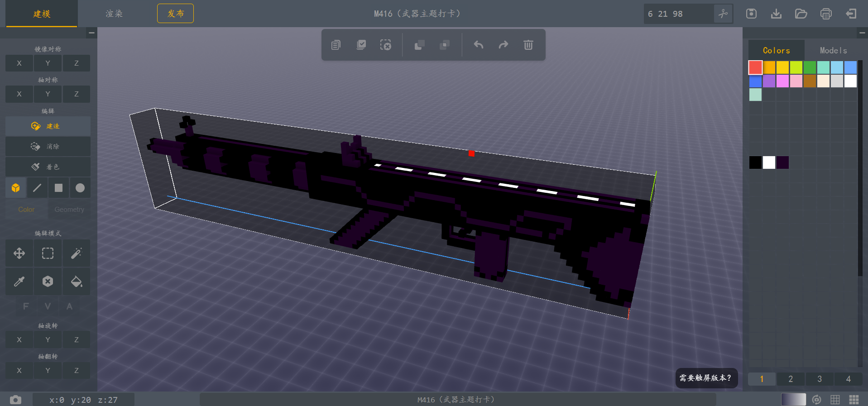Click the second layered-squares icon in the top toolbar
Screen dimensions: 868x406
tap(445, 45)
